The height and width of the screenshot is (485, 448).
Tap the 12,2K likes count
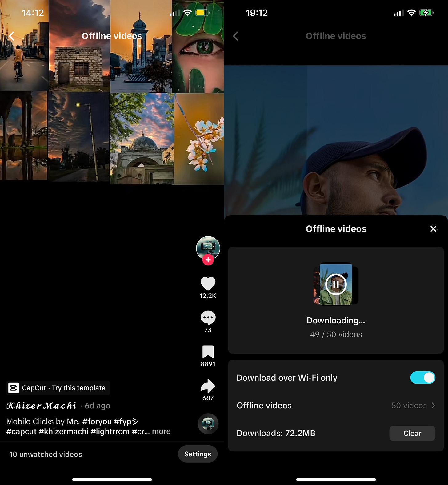click(208, 296)
